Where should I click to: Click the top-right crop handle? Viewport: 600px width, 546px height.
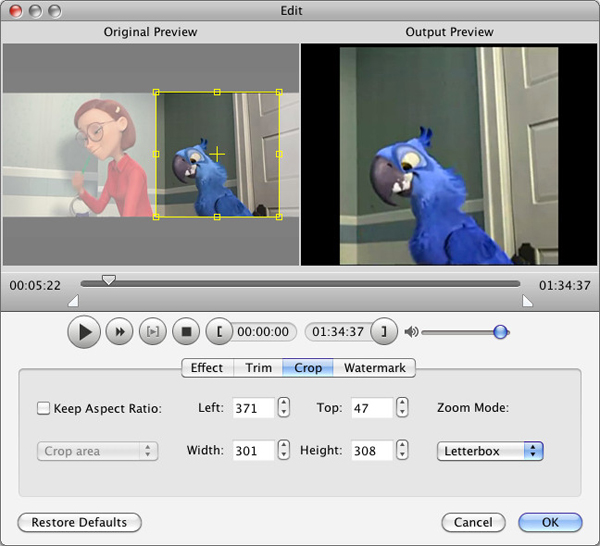click(279, 92)
